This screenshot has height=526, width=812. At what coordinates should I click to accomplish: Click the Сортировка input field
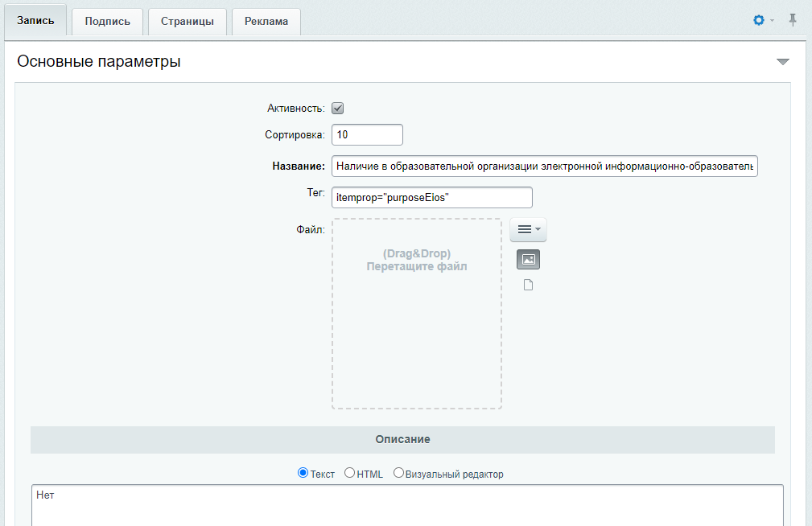click(367, 134)
